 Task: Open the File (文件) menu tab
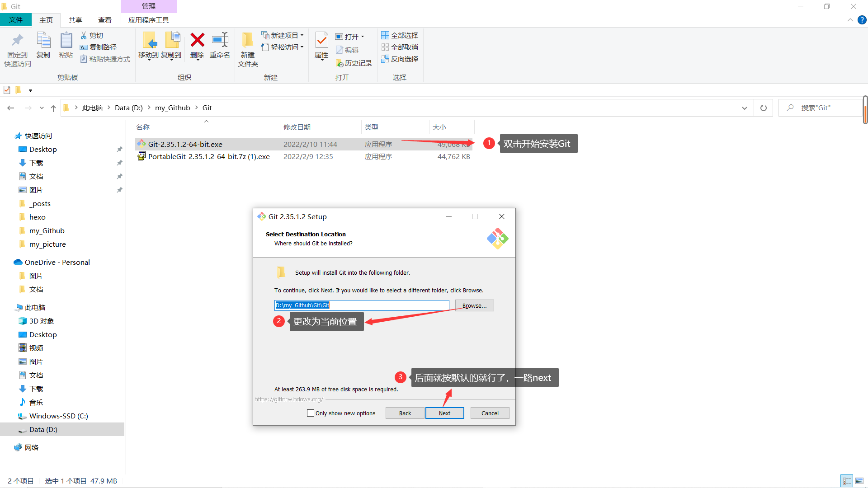pos(16,20)
